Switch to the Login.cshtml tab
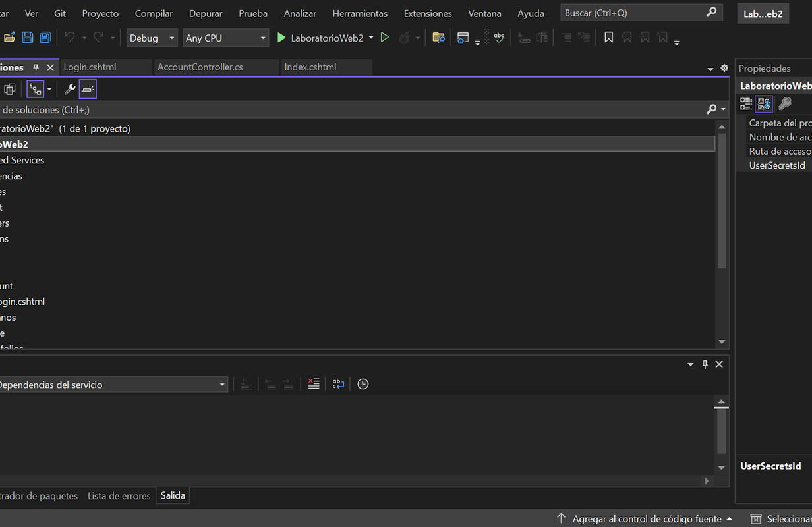Screen dimensions: 812x527 pos(105,67)
